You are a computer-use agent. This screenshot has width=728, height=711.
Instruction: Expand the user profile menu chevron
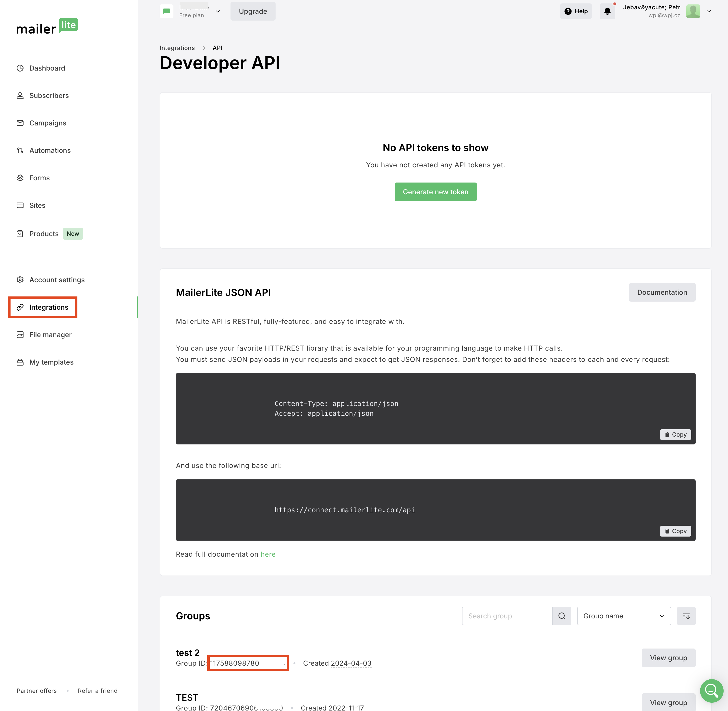(709, 11)
